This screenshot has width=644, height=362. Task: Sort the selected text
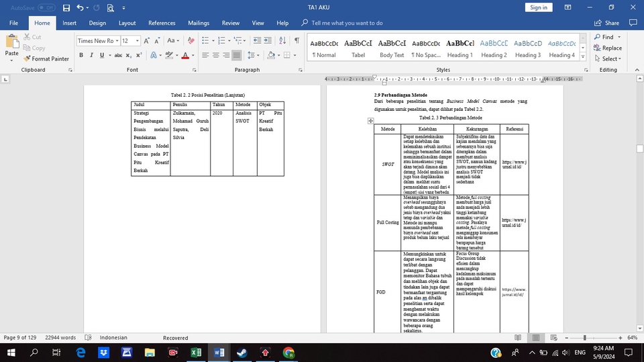282,40
